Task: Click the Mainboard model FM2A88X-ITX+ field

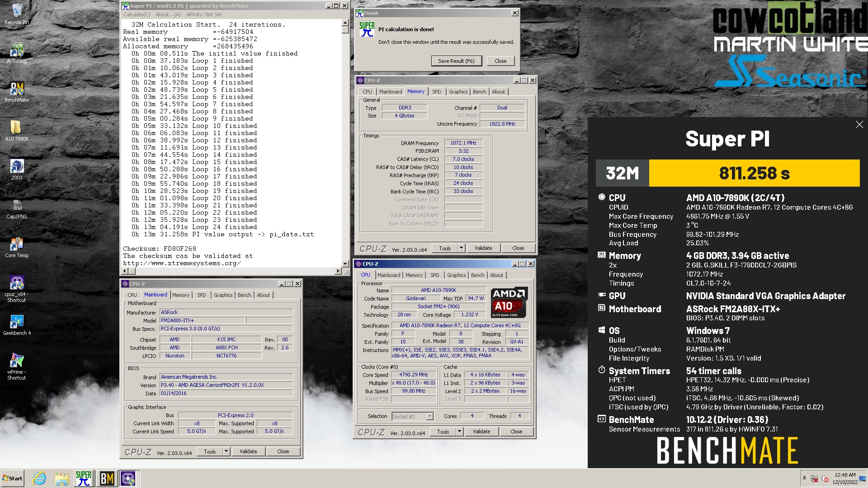Action: [x=202, y=320]
